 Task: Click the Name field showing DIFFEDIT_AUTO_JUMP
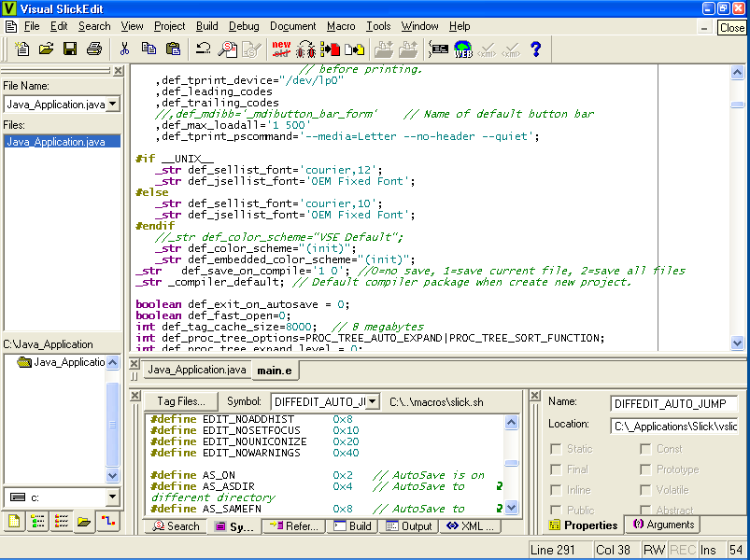pos(674,404)
